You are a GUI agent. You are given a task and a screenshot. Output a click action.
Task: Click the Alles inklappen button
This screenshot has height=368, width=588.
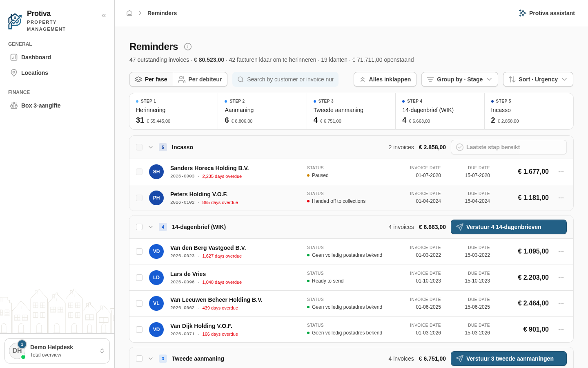pos(385,79)
